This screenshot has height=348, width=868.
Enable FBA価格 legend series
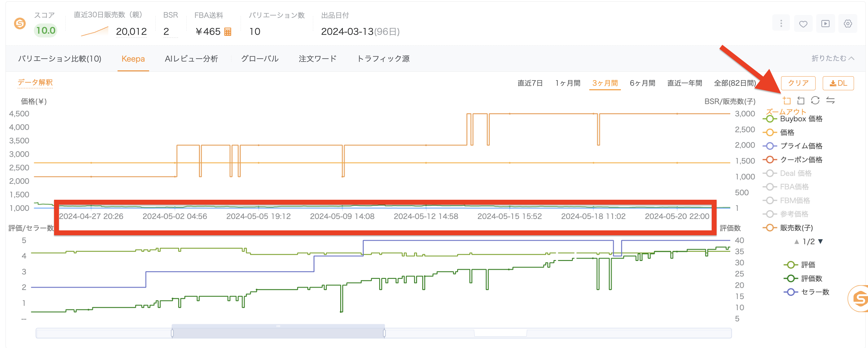click(786, 187)
